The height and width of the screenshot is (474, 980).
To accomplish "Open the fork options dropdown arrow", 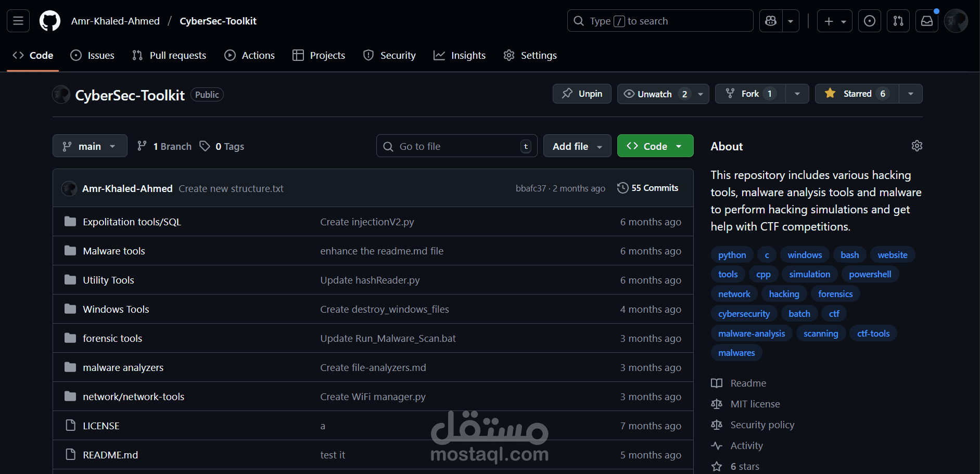I will click(797, 94).
